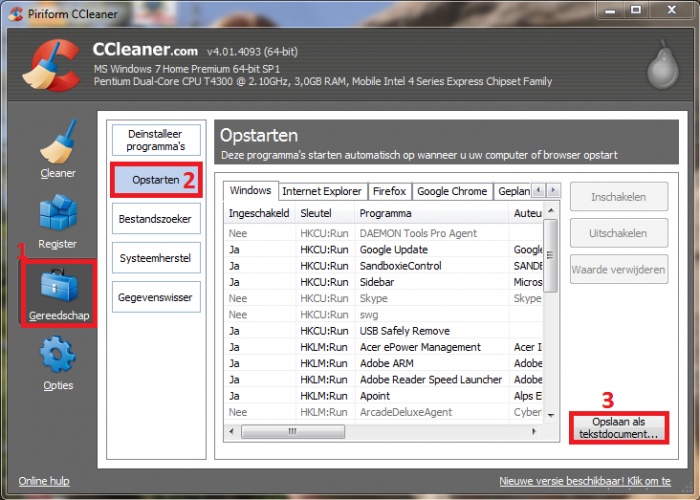Select the Google Update entry
The image size is (700, 500).
pyautogui.click(x=384, y=249)
